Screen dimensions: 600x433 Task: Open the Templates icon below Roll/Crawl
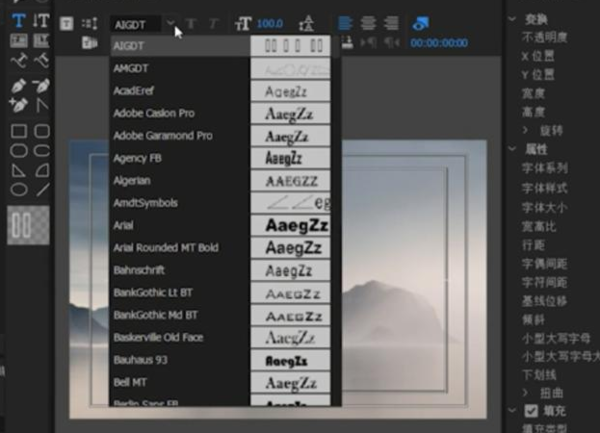[x=89, y=42]
